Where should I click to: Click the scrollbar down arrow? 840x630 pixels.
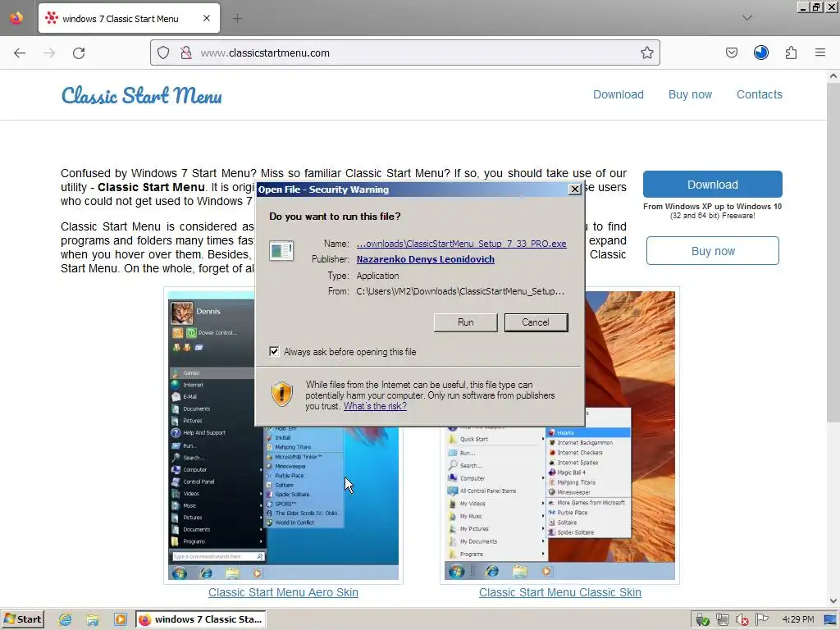pos(833,601)
